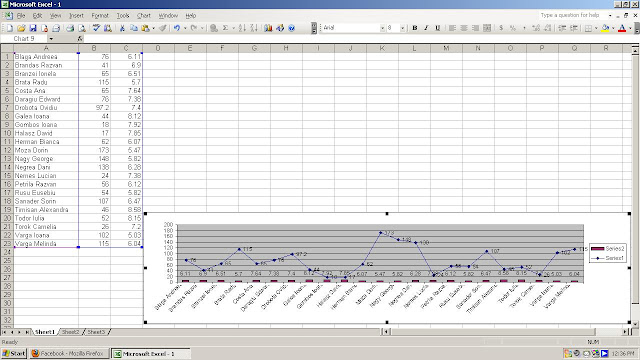Viewport: 640px width, 360px height.
Task: Open the Insert menu
Action: click(x=76, y=16)
